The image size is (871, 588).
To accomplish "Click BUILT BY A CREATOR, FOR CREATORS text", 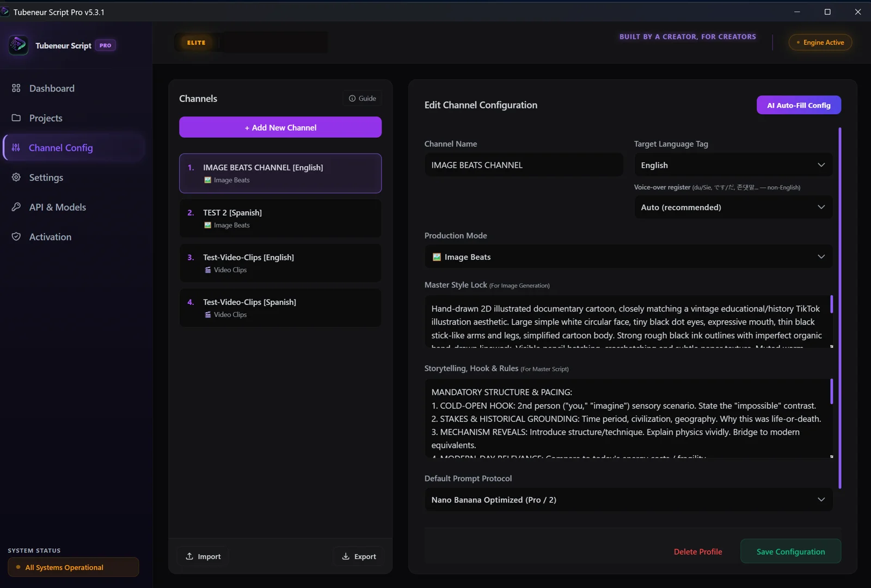I will pyautogui.click(x=688, y=36).
